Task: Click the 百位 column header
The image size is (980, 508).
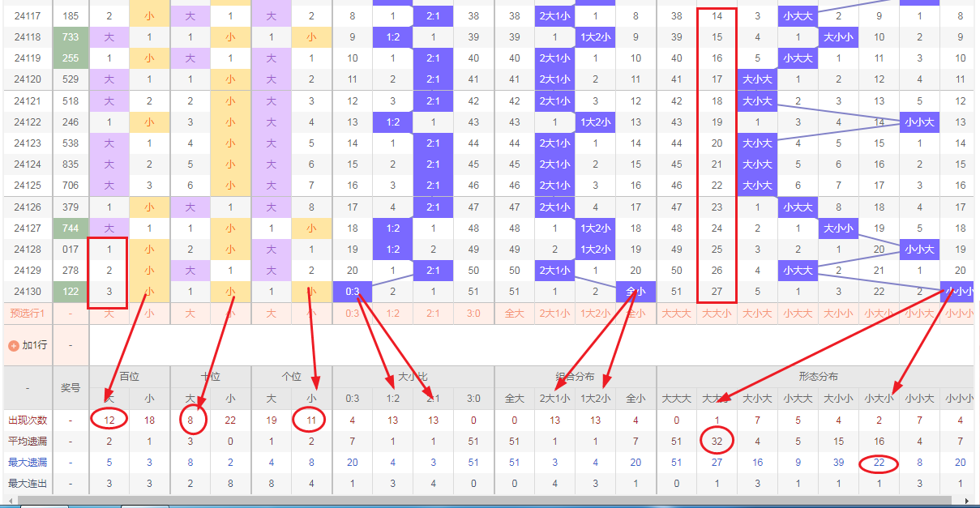Action: [x=130, y=377]
